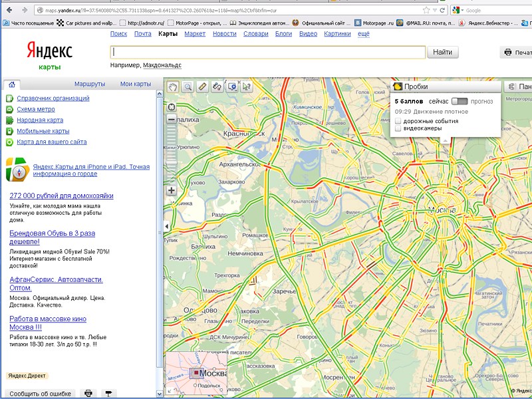The height and width of the screenshot is (399, 532).
Task: Bookmark page with the star icon
Action: click(x=426, y=10)
